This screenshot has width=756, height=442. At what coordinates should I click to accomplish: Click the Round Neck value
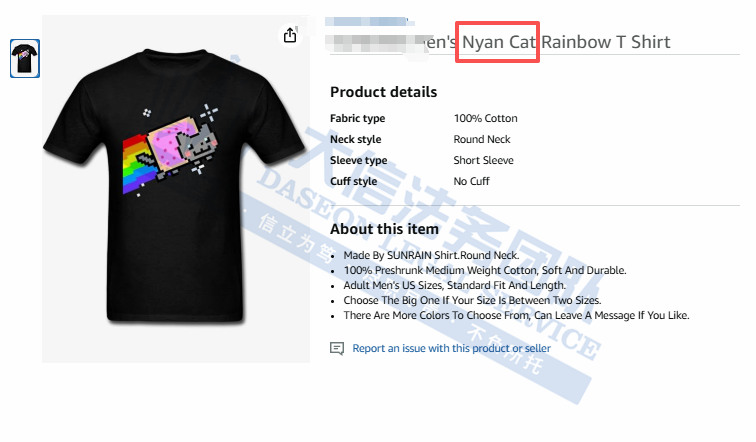(x=482, y=139)
